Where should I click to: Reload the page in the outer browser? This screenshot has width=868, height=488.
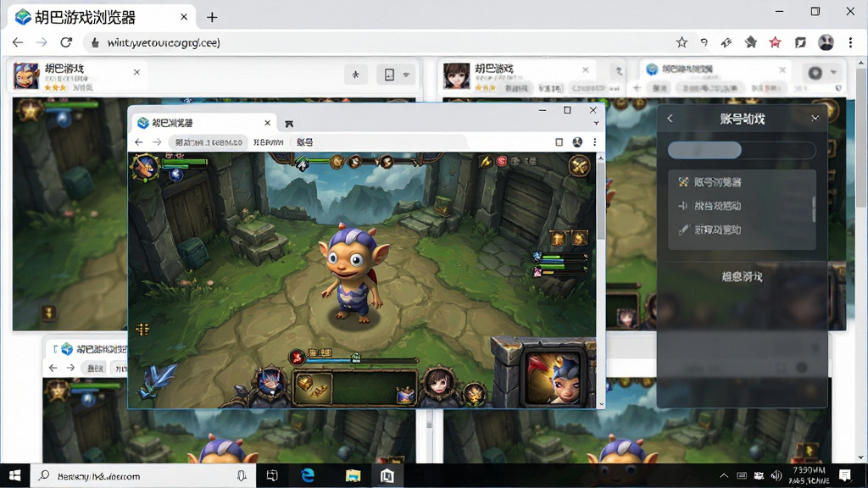[x=66, y=42]
